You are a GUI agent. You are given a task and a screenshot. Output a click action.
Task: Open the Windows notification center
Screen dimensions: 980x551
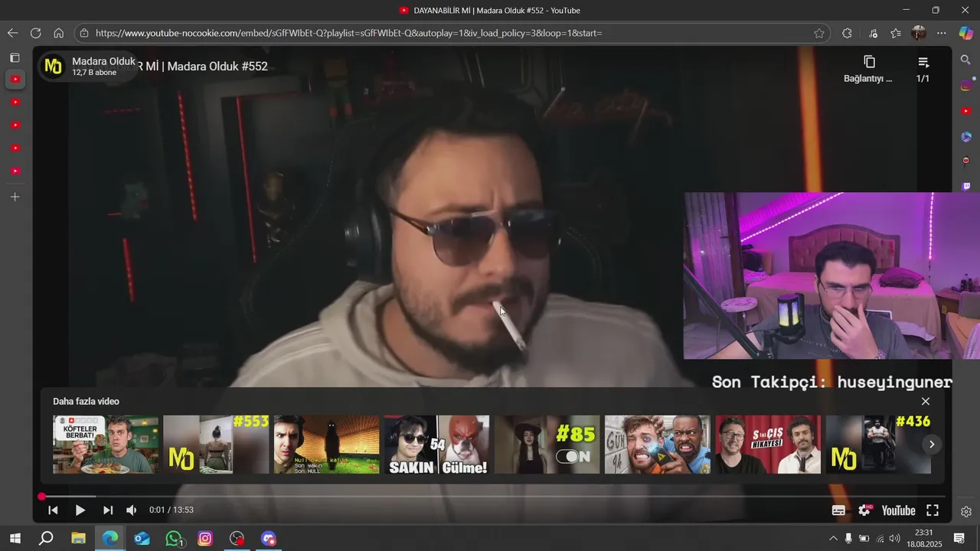(959, 539)
